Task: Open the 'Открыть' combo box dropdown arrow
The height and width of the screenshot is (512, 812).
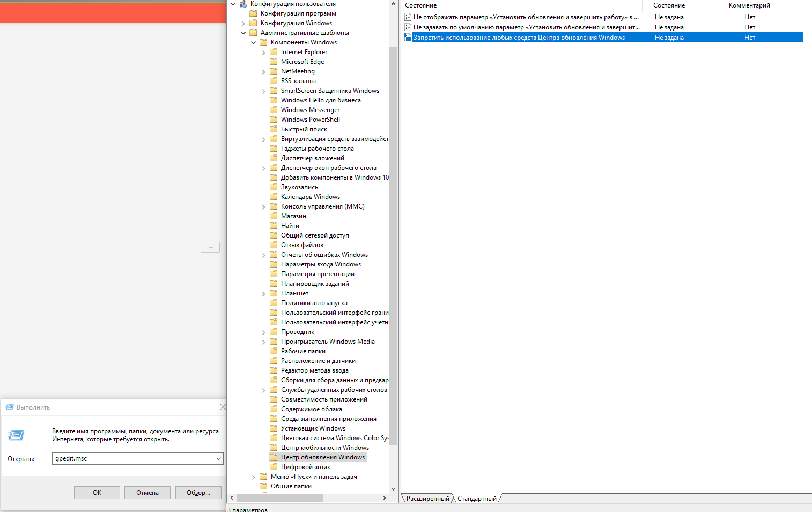Action: [219, 459]
